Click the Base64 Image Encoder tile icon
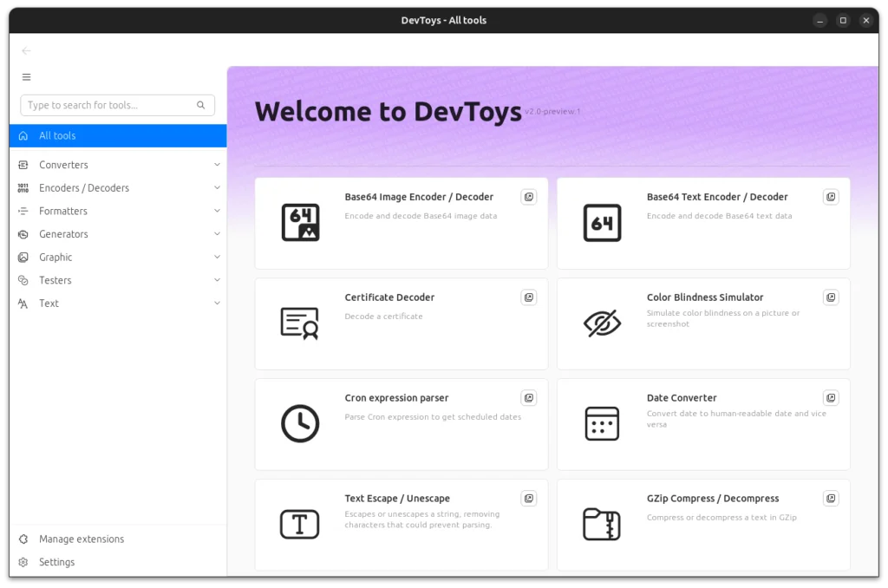The image size is (888, 588). [300, 223]
